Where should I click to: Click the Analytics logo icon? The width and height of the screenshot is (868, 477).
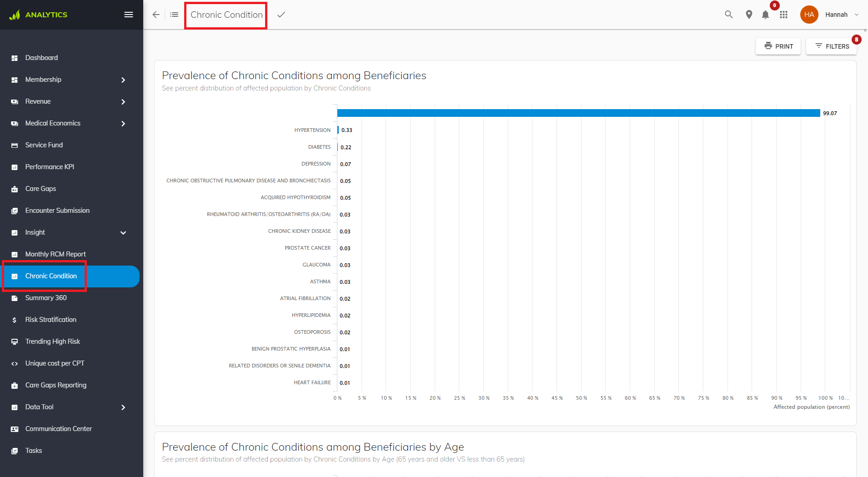[15, 15]
